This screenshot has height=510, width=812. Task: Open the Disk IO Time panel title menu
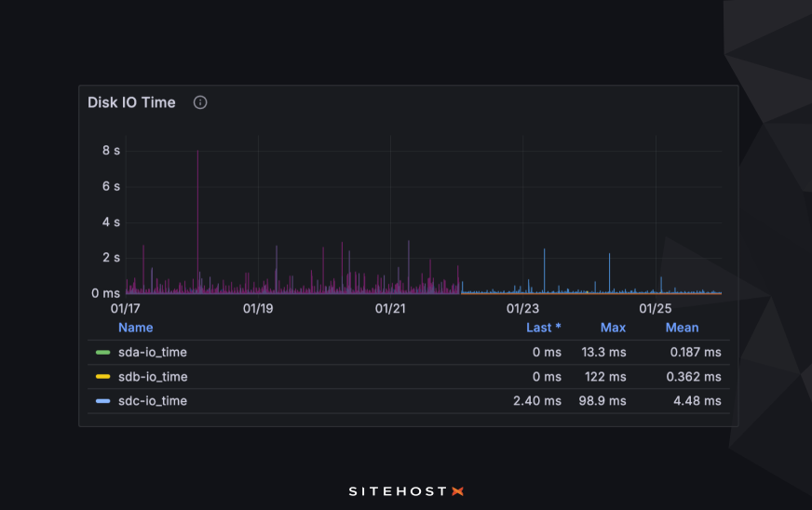click(131, 102)
